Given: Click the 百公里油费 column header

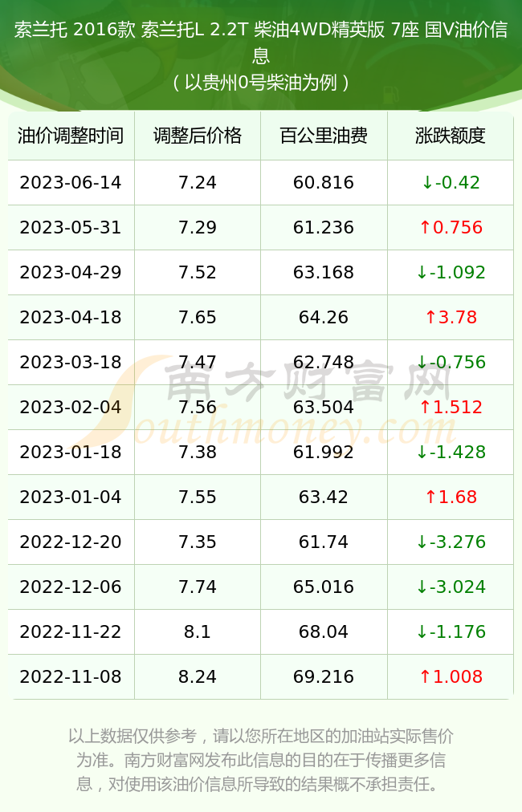Looking at the screenshot, I should pos(324,136).
